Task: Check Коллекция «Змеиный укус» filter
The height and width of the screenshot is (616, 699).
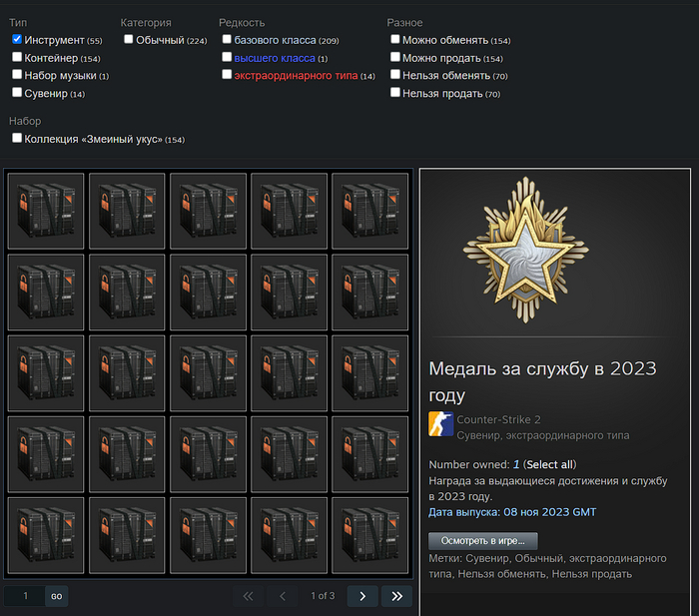Action: coord(17,138)
